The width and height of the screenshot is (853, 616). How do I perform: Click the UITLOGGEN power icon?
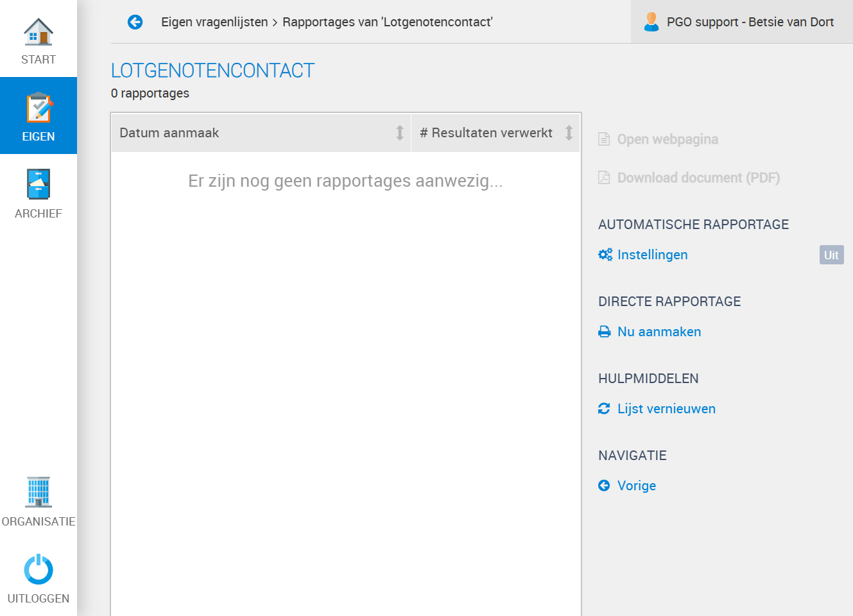[x=39, y=569]
